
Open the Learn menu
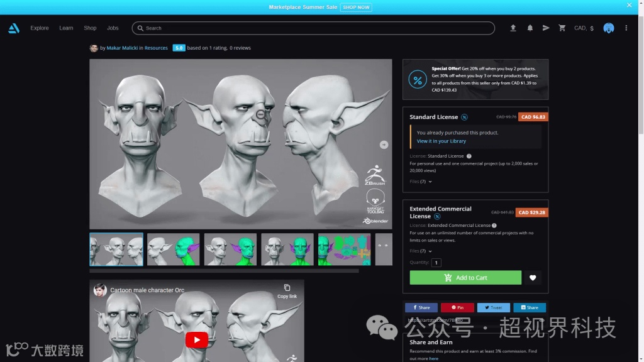coord(66,28)
